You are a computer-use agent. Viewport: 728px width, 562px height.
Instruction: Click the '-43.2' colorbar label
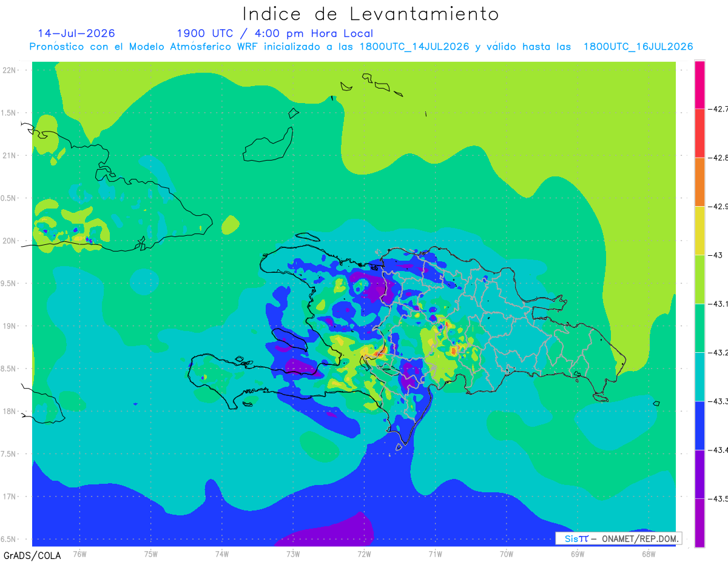[718, 352]
